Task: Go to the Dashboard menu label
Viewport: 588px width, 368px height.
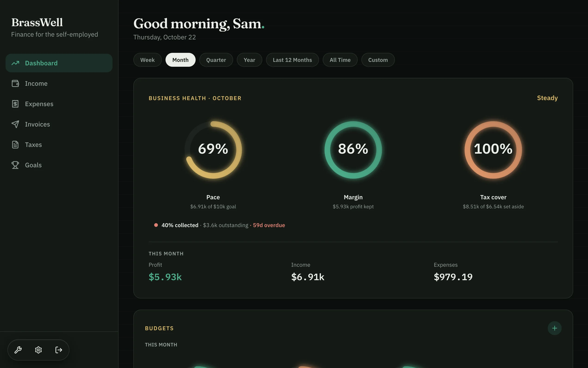Action: point(41,63)
